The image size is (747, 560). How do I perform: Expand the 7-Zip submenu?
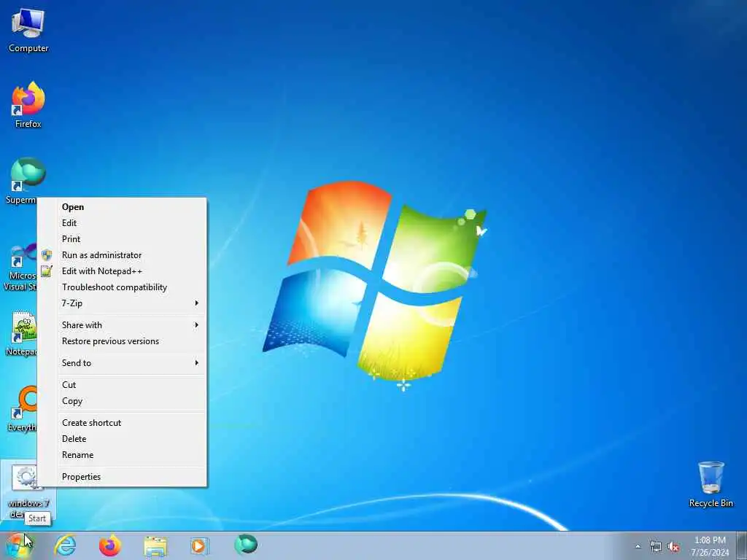[123, 303]
